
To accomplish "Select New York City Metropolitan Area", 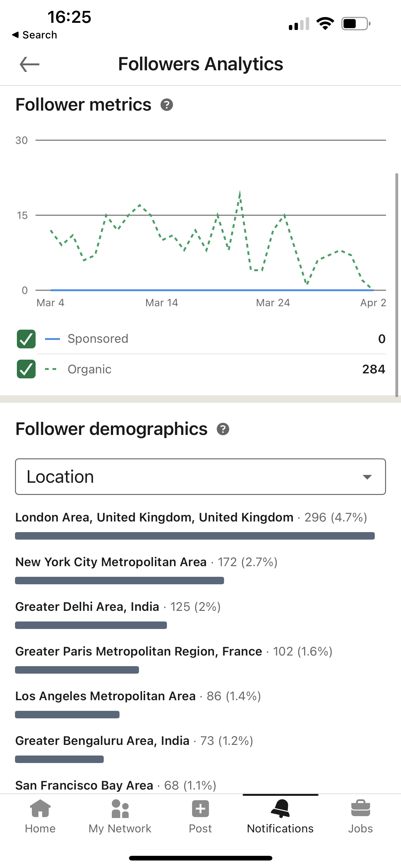I will (111, 562).
